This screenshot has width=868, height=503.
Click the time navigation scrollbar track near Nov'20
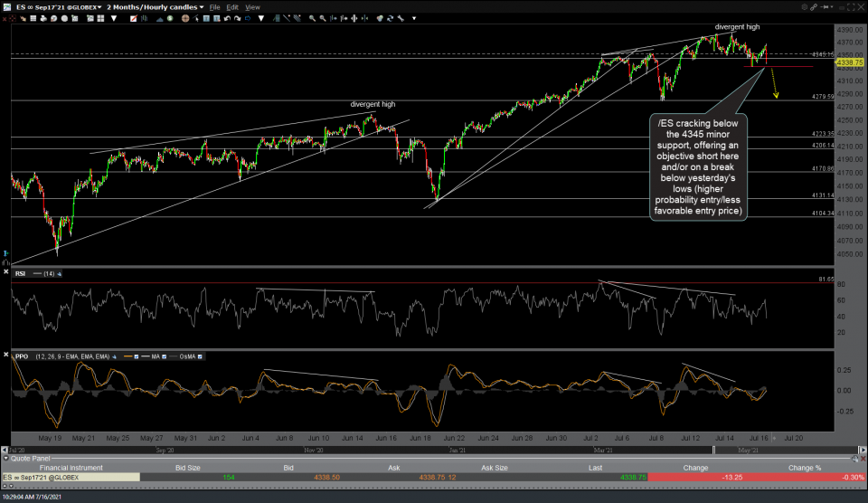pyautogui.click(x=314, y=450)
